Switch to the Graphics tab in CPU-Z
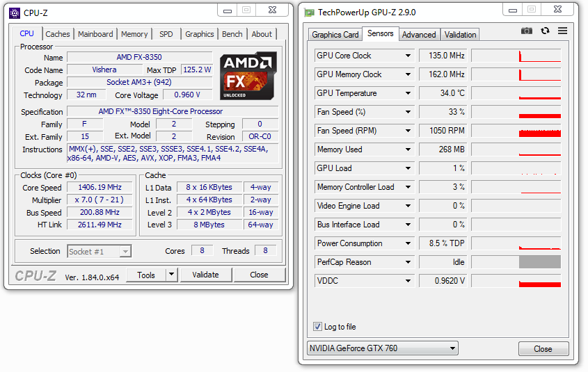This screenshot has height=372, width=588. [199, 34]
